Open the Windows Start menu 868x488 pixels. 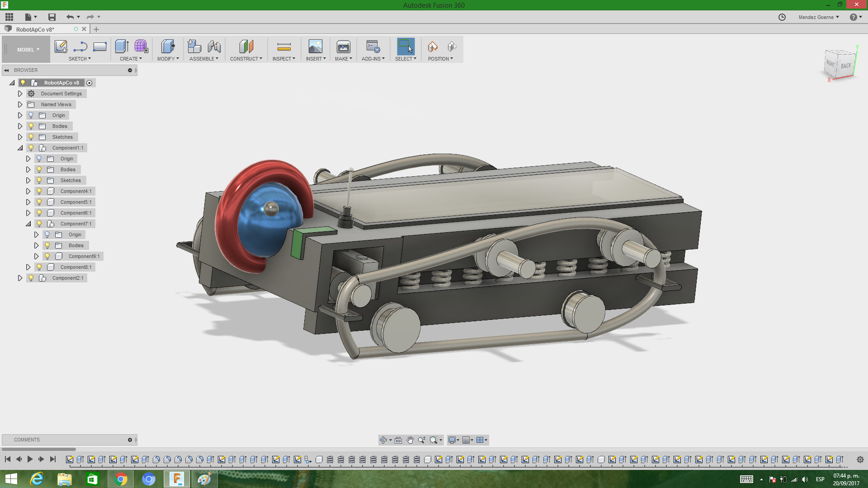click(x=11, y=479)
